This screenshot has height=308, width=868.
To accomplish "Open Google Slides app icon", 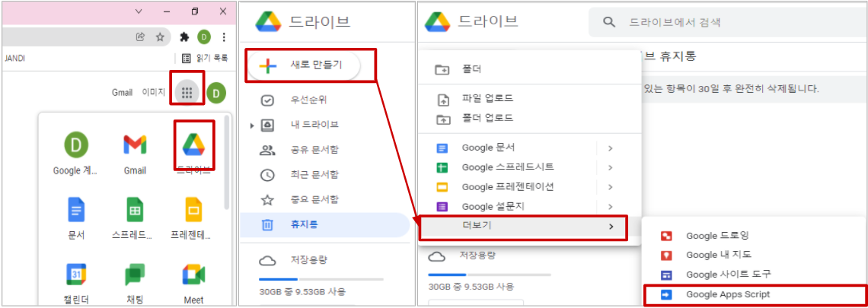I will point(193,210).
